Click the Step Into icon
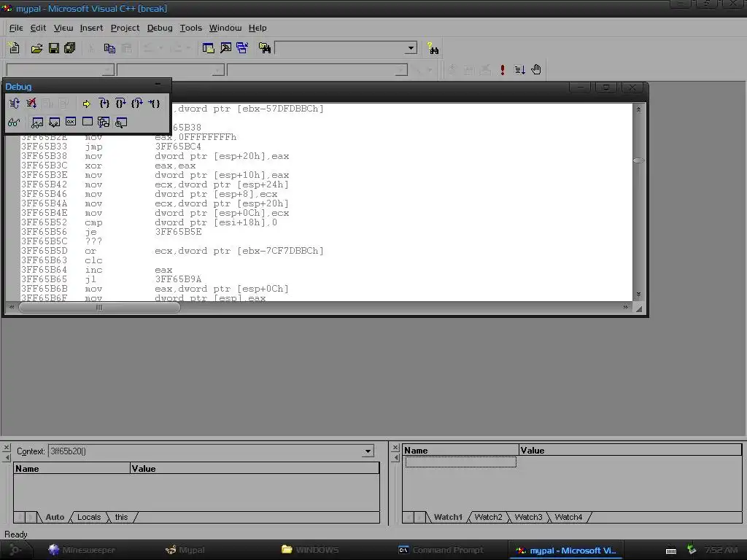Screen dimensions: 747x560 point(104,104)
